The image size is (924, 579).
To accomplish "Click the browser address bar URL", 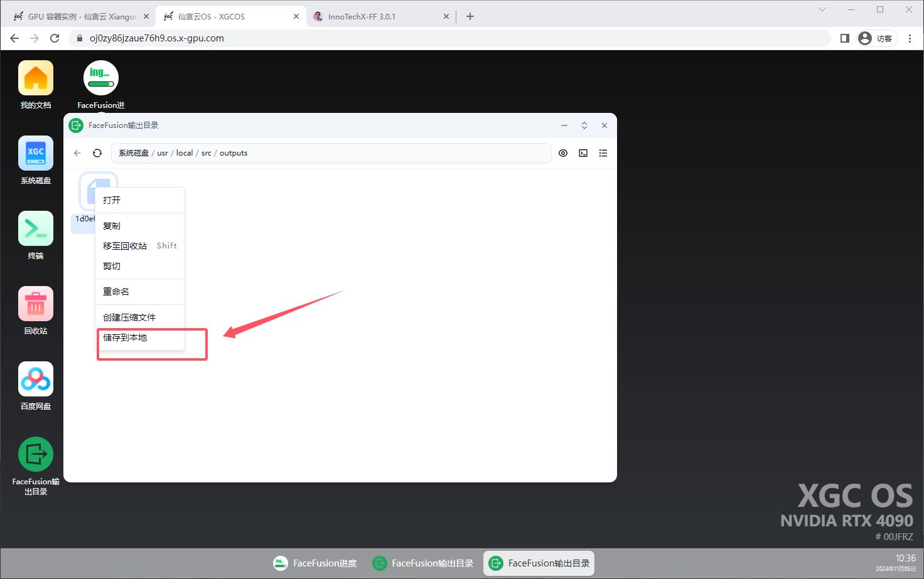I will (x=157, y=38).
